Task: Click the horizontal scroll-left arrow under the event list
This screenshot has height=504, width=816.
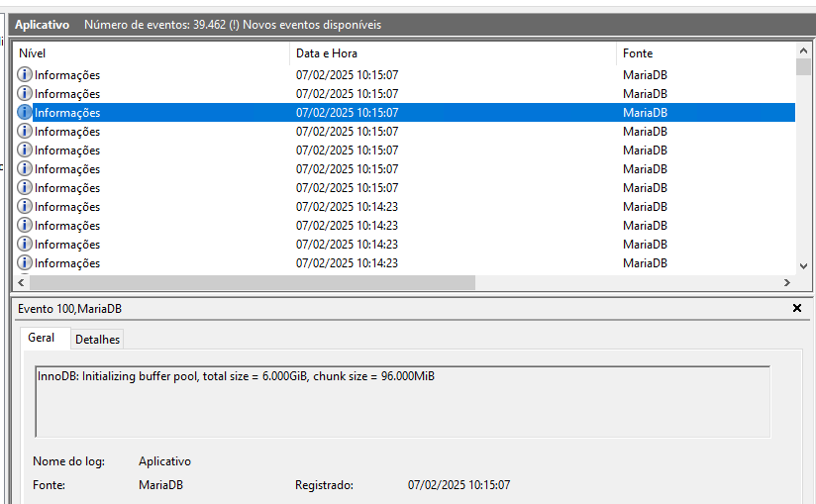Action: tap(21, 282)
